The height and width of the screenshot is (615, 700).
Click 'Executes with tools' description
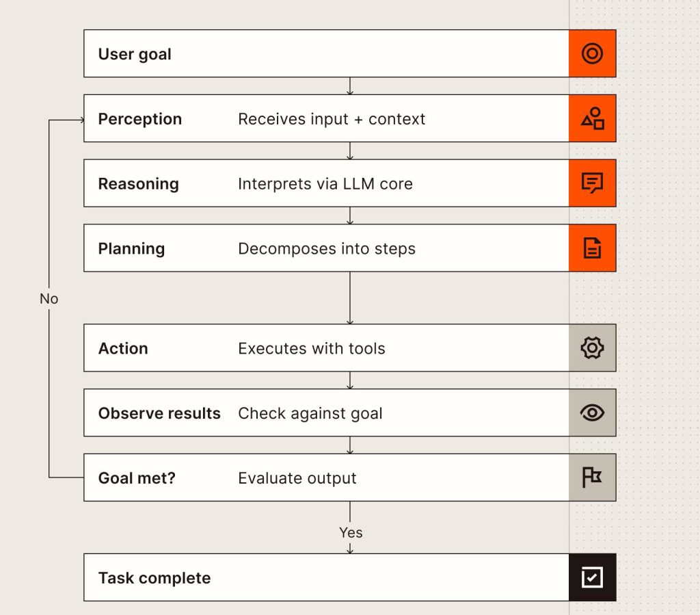tap(311, 348)
